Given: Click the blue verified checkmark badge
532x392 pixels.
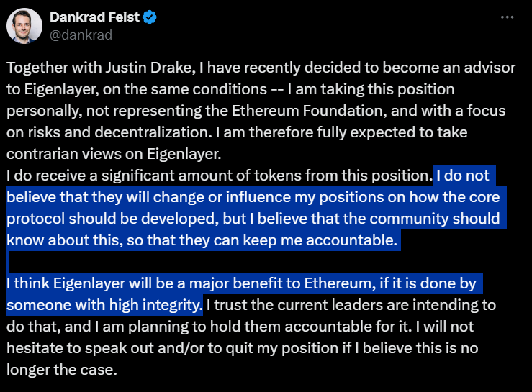Looking at the screenshot, I should tap(150, 17).
